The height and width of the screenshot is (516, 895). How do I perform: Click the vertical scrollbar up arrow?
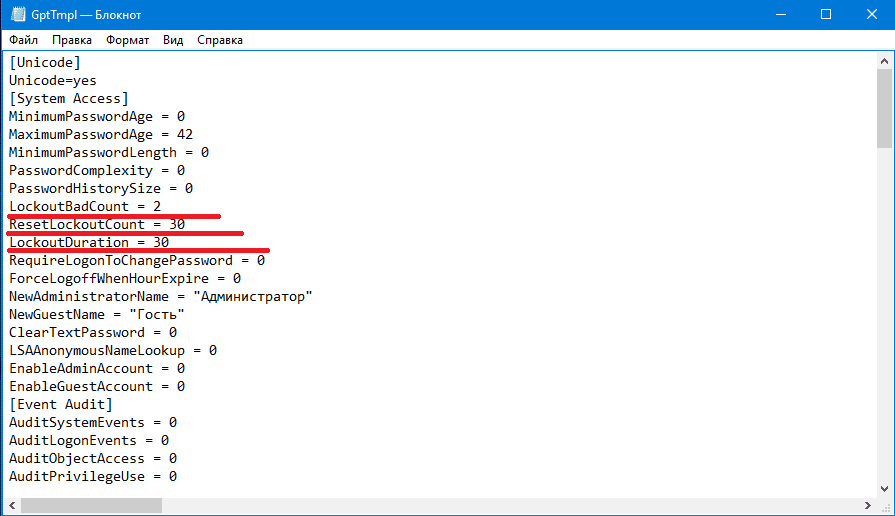pos(884,61)
